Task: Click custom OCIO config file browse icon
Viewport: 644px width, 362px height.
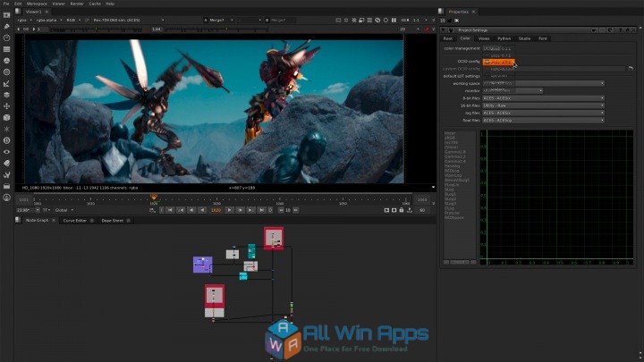Action: [x=631, y=69]
